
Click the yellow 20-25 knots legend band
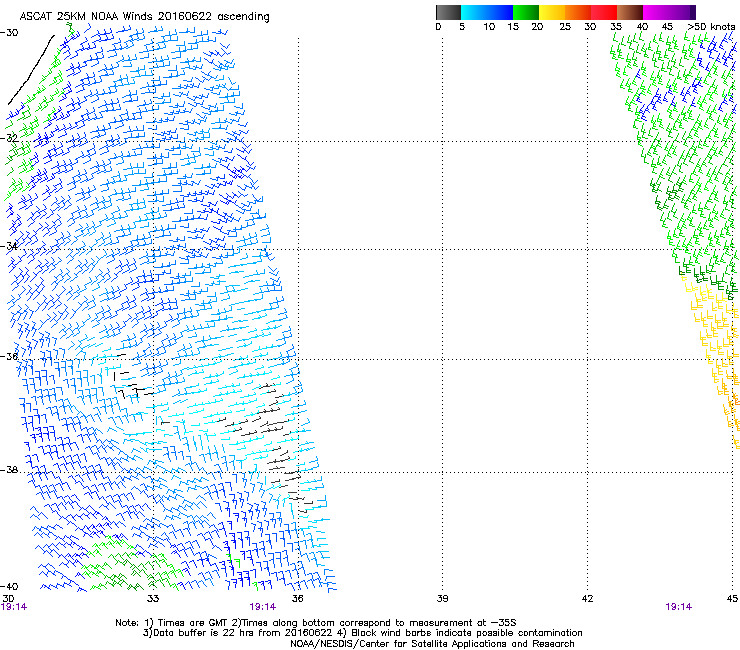click(552, 12)
